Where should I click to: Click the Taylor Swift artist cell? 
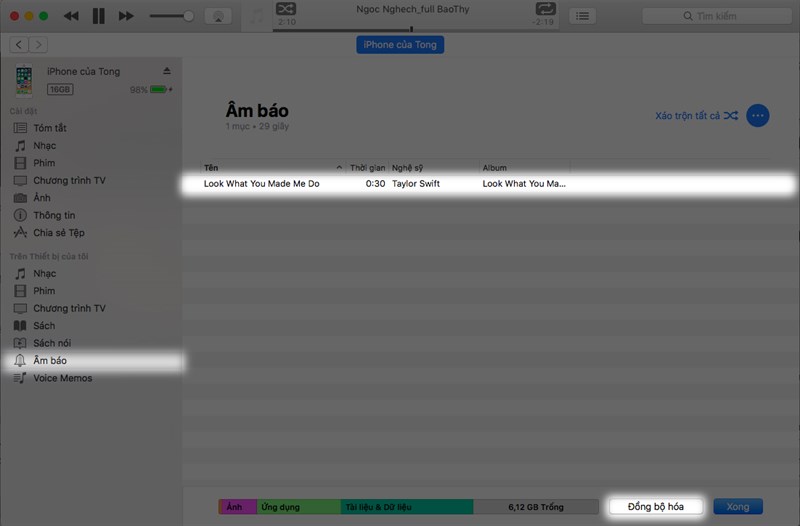[x=416, y=184]
